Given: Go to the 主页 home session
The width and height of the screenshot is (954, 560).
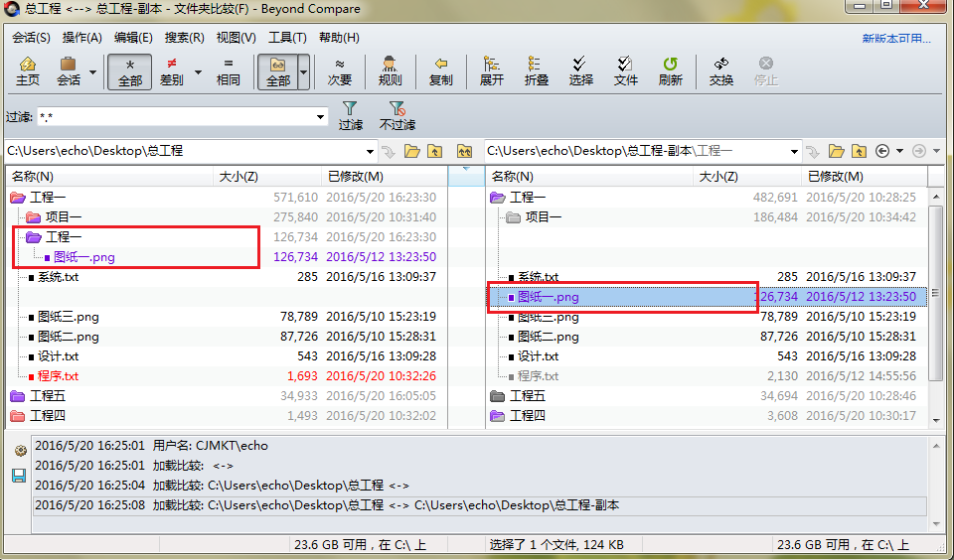Looking at the screenshot, I should (28, 71).
